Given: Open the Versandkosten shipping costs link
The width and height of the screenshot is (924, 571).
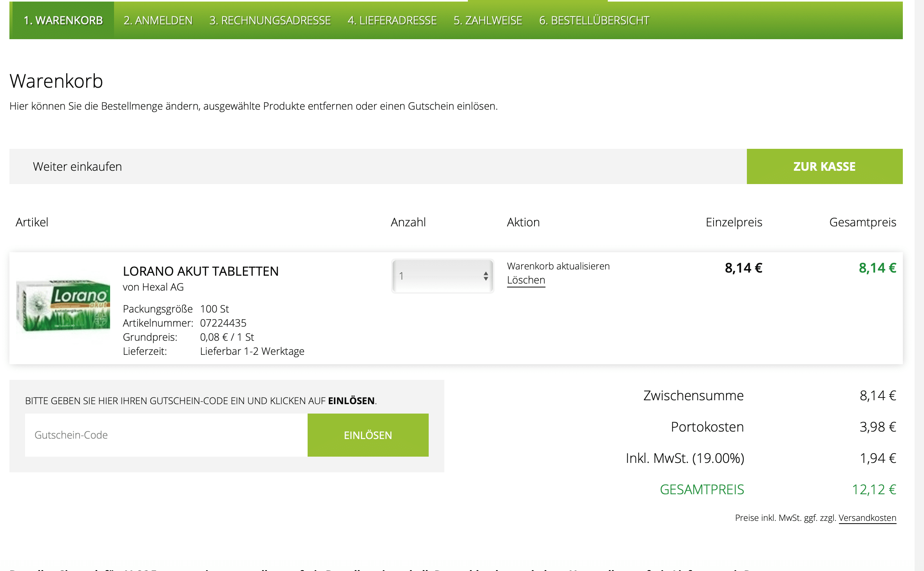Looking at the screenshot, I should pyautogui.click(x=867, y=518).
